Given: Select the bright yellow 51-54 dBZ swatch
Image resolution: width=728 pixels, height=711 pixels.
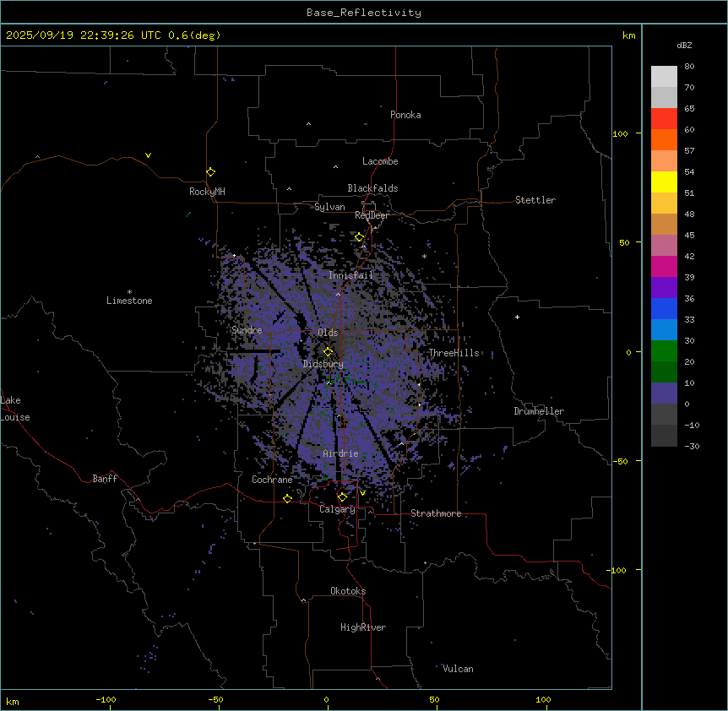Looking at the screenshot, I should pyautogui.click(x=664, y=182).
